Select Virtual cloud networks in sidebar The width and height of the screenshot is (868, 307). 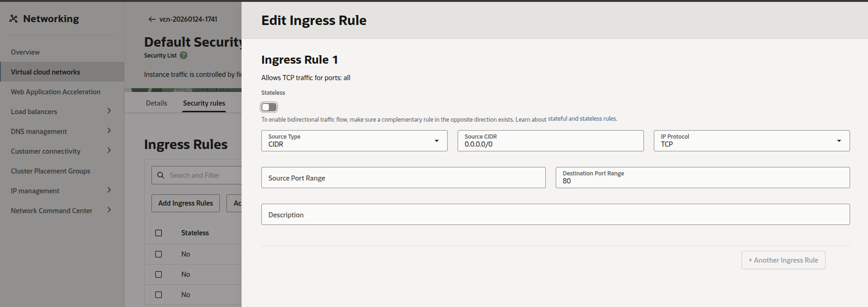tap(62, 72)
